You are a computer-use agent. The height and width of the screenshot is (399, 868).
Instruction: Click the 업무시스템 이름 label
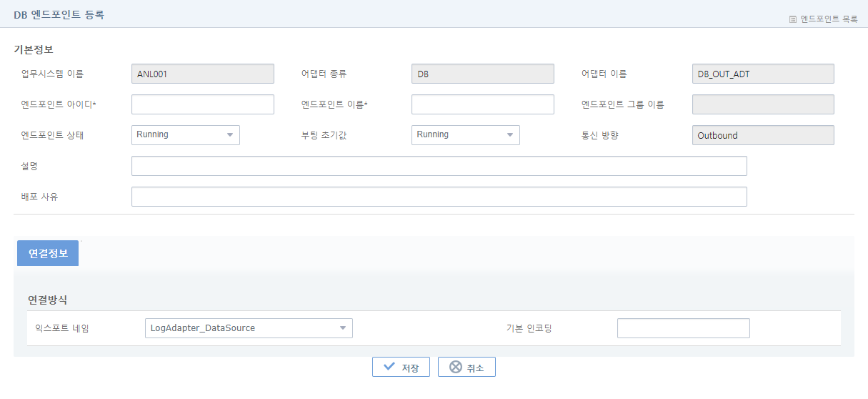53,74
